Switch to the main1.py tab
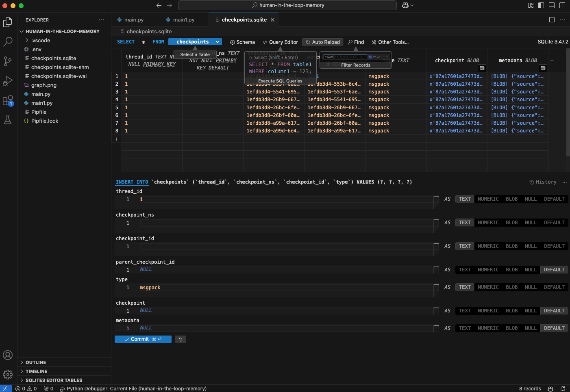The height and width of the screenshot is (392, 570). click(184, 20)
